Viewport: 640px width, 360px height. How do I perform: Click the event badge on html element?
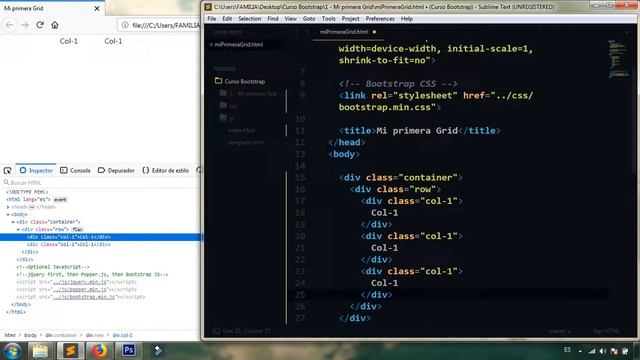point(60,200)
